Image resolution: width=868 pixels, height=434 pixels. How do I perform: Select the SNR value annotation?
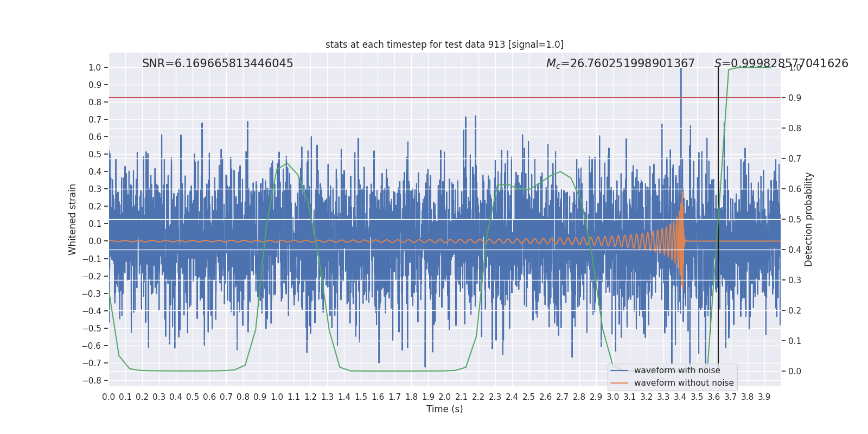(x=218, y=63)
